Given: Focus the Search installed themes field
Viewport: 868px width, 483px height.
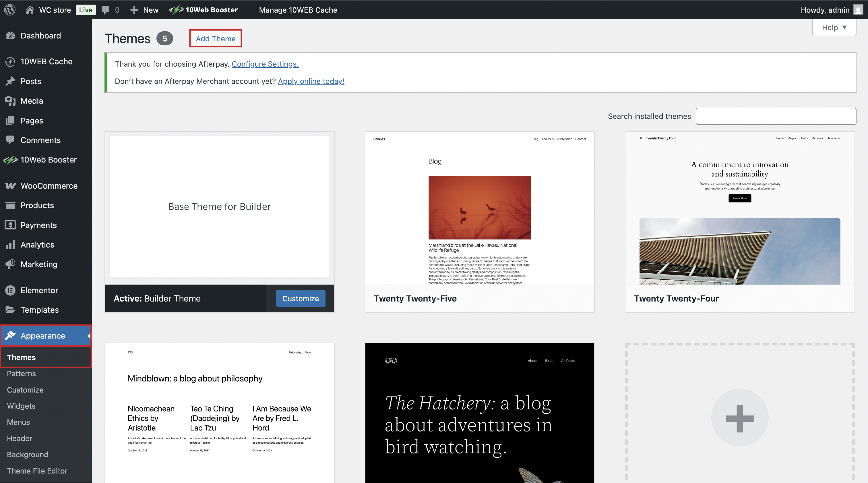Looking at the screenshot, I should (776, 116).
